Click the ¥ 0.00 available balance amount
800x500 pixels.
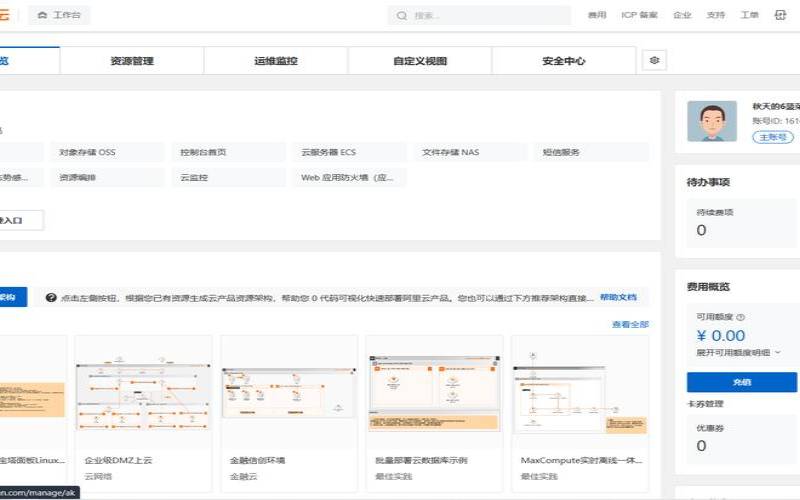[720, 336]
